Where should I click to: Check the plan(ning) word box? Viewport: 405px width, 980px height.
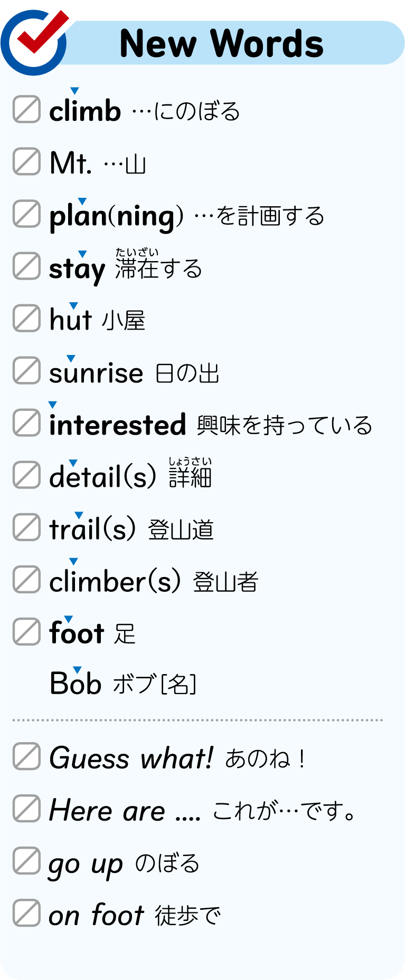click(x=26, y=214)
